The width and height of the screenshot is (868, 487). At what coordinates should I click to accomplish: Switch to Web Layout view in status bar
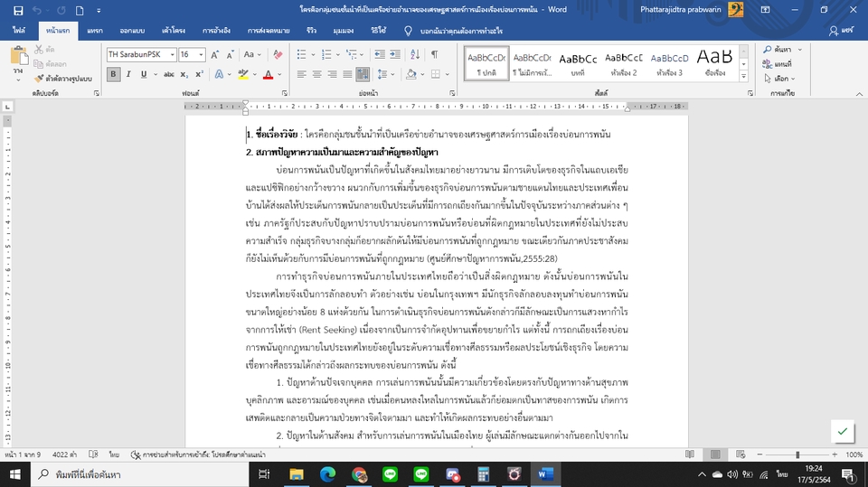[x=741, y=454]
